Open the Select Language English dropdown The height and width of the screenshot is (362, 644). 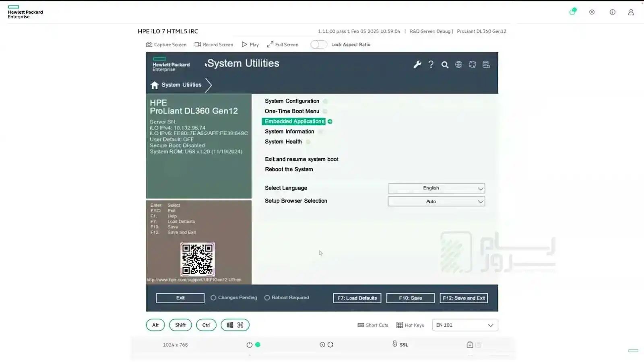436,188
